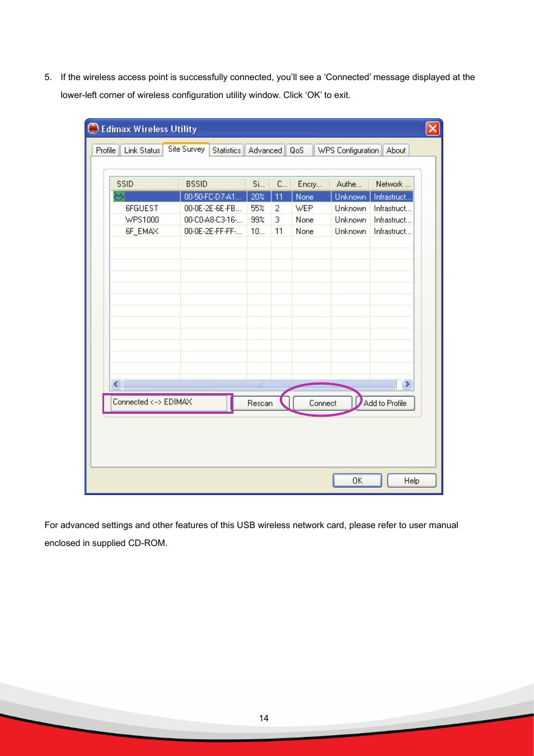
Task: Click the Si... signal column header
Action: [x=259, y=184]
